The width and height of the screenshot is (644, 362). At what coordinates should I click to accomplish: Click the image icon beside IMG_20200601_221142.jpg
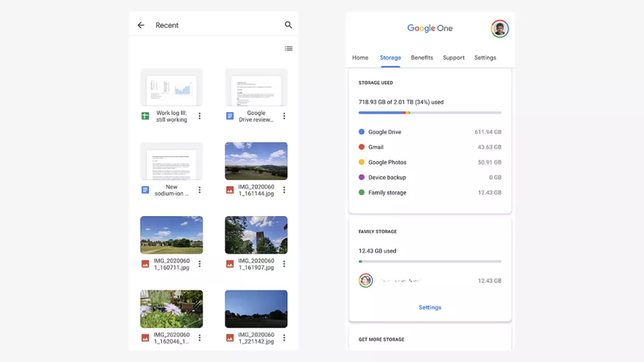click(230, 338)
